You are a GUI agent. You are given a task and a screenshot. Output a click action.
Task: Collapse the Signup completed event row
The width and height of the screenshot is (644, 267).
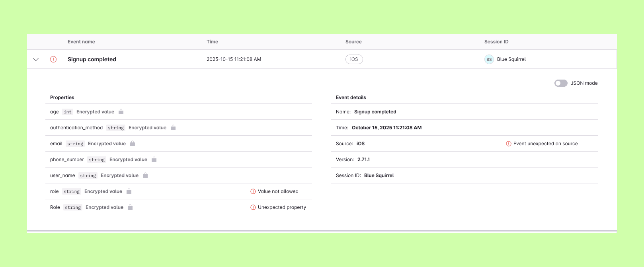[36, 59]
